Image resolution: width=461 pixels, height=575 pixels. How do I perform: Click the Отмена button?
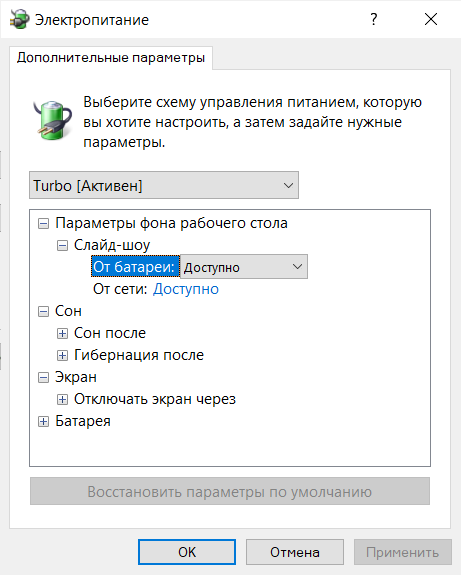pyautogui.click(x=295, y=552)
